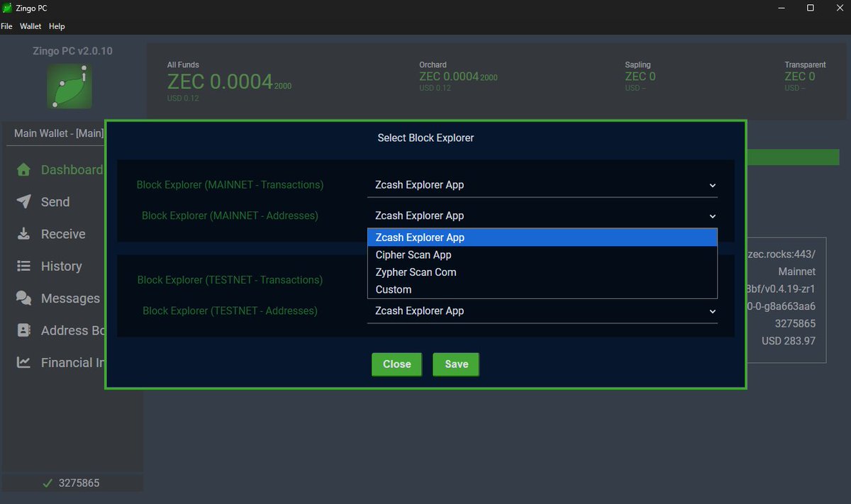Open the Help menu
The image size is (851, 504).
click(x=57, y=26)
